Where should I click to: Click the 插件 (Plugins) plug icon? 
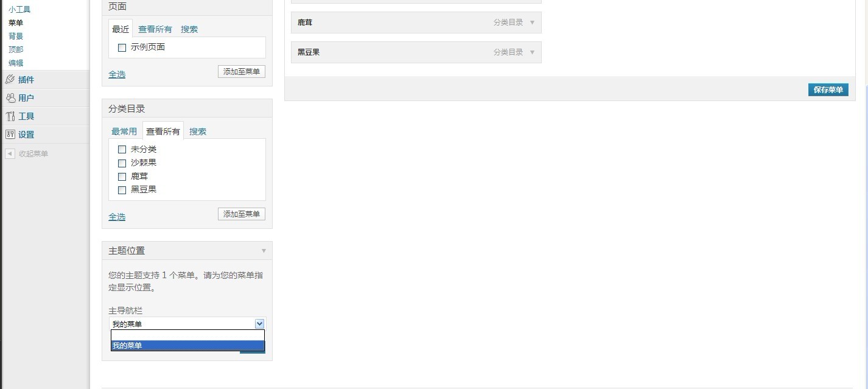10,80
